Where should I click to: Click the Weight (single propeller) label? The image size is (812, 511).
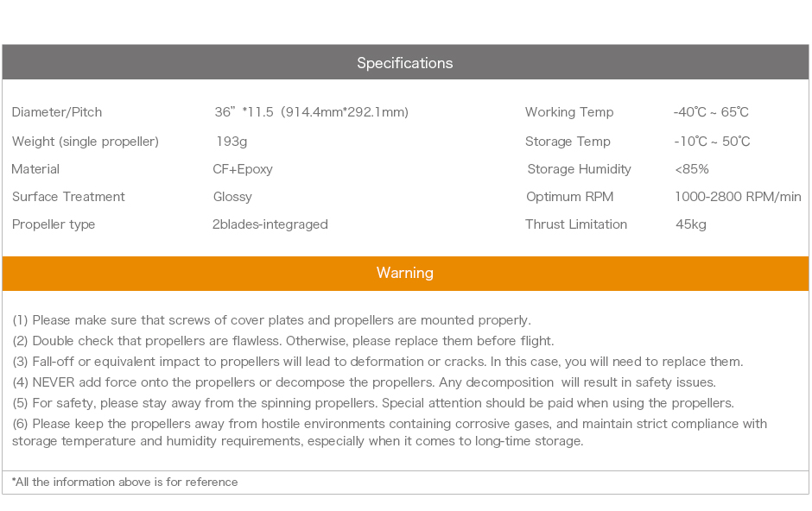pos(86,142)
